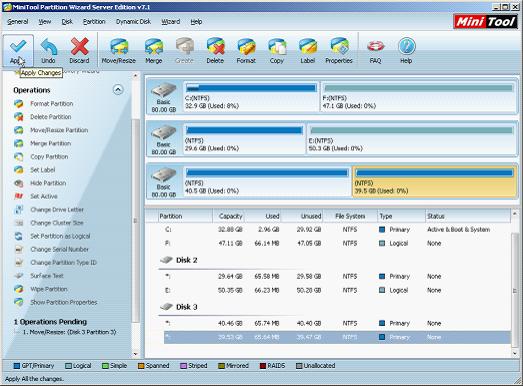Screen dimensions: 523x386
Task: Select the 29.6 GB NTFS partition bar
Action: point(244,139)
